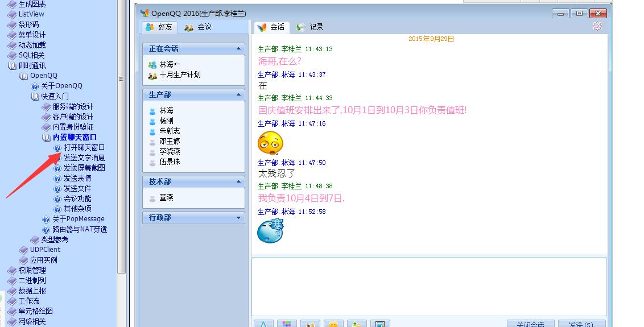Click 朱新志's online avatar icon

coord(152,131)
